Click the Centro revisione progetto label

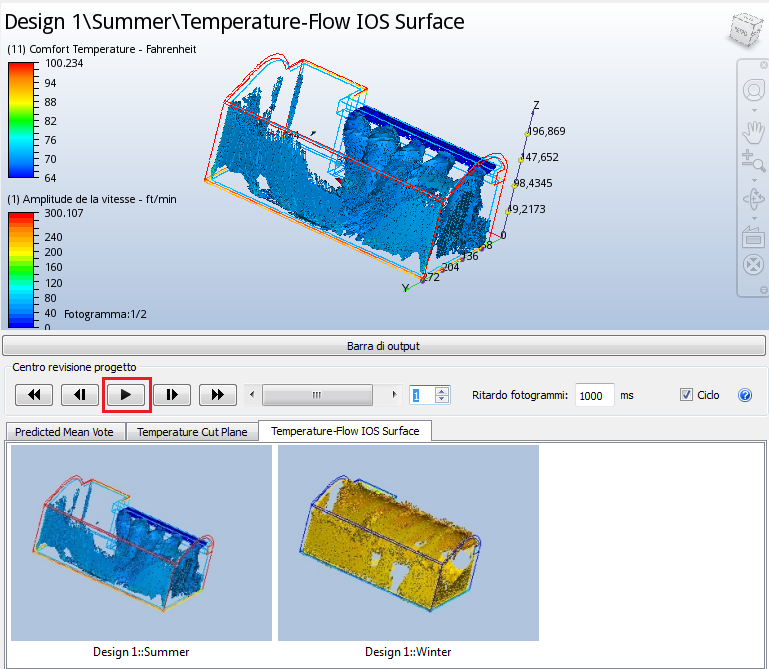point(74,367)
